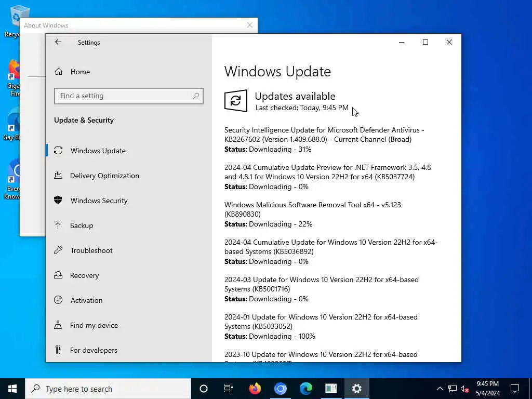Viewport: 532px width, 399px height.
Task: Click the Windows Security shield icon
Action: [58, 200]
